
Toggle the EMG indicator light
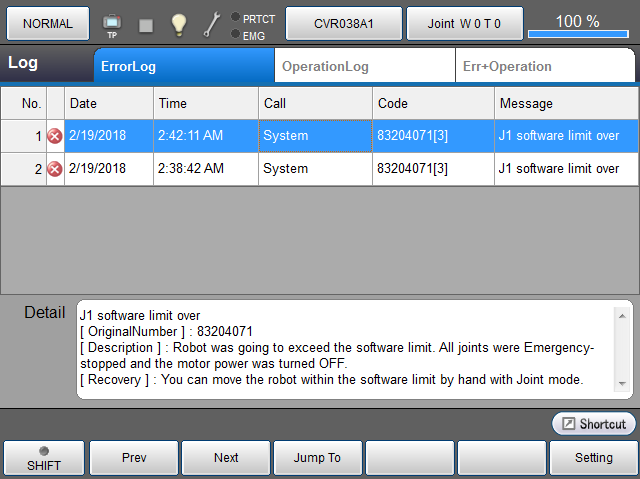235,35
